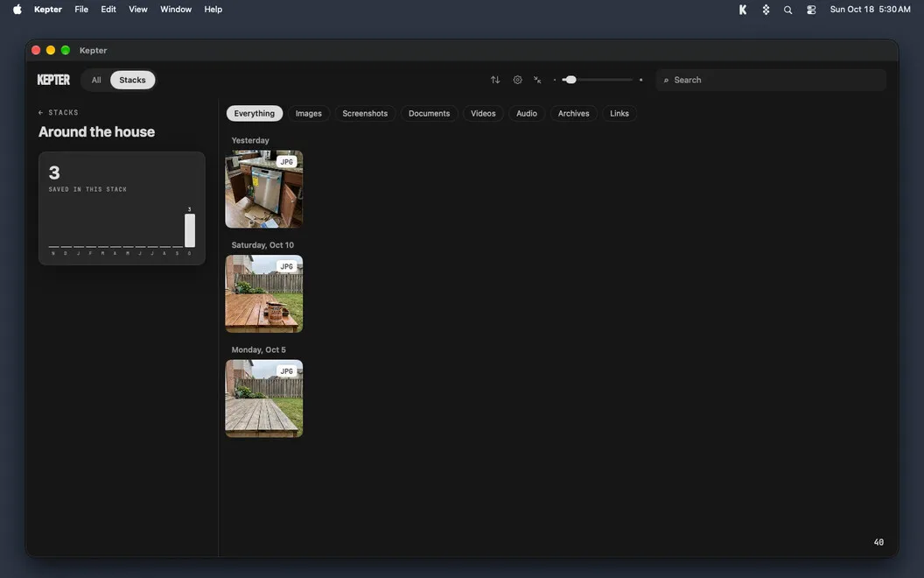Viewport: 924px width, 578px height.
Task: Open the settings gear icon
Action: click(517, 80)
